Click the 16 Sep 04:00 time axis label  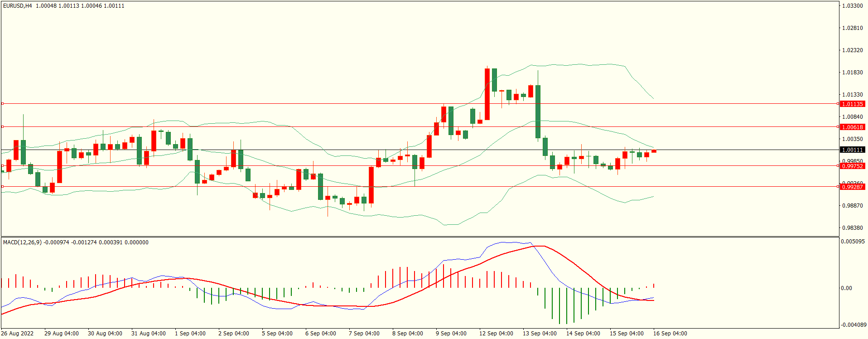coord(670,334)
